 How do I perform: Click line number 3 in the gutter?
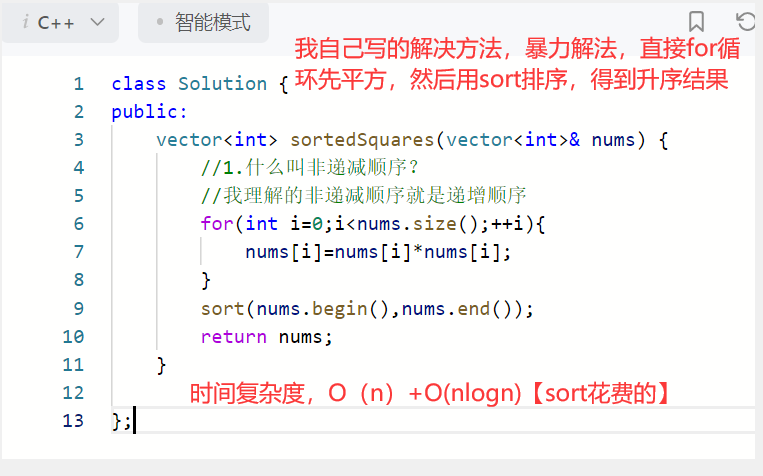[78, 140]
